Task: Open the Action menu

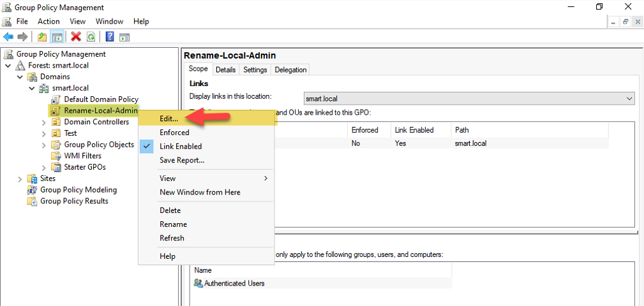Action: pos(49,21)
